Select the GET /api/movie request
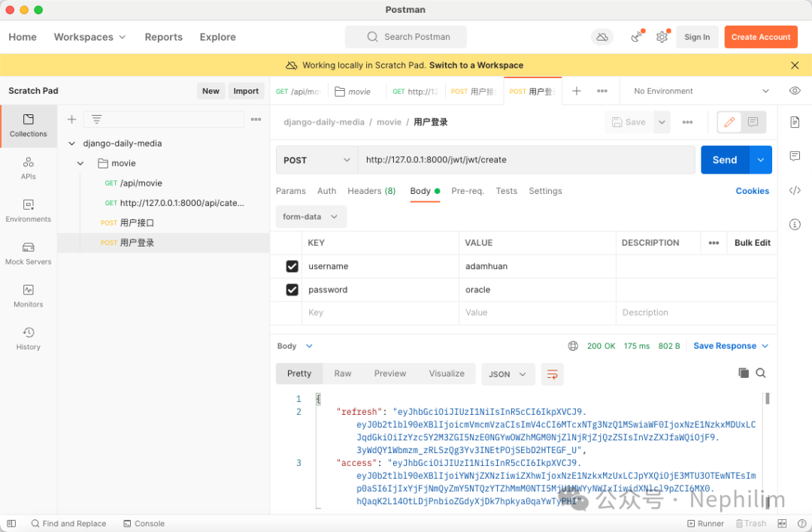Image resolution: width=812 pixels, height=532 pixels. pyautogui.click(x=134, y=183)
